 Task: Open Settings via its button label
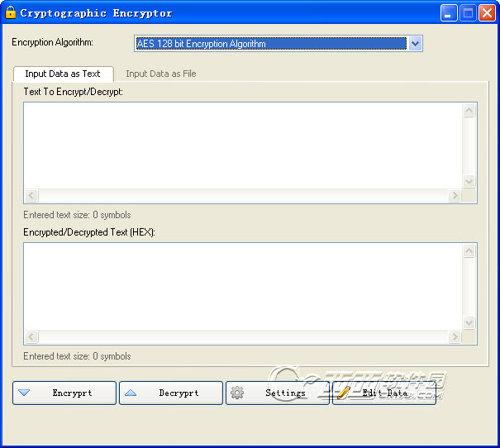[285, 393]
